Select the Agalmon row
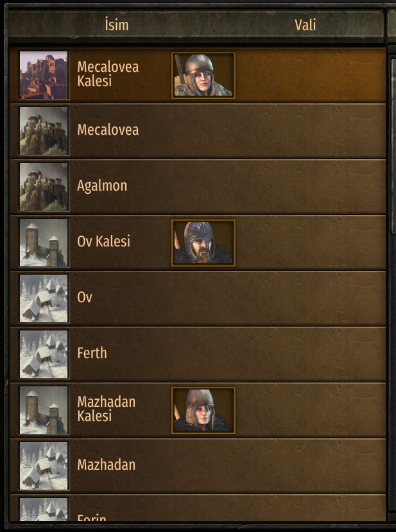The image size is (396, 532). pyautogui.click(x=198, y=187)
